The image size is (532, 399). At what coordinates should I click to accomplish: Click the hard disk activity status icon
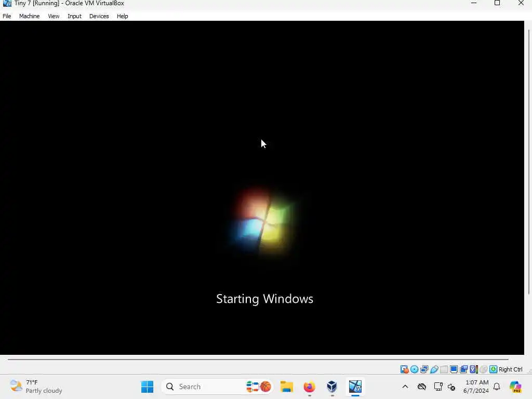[404, 369]
